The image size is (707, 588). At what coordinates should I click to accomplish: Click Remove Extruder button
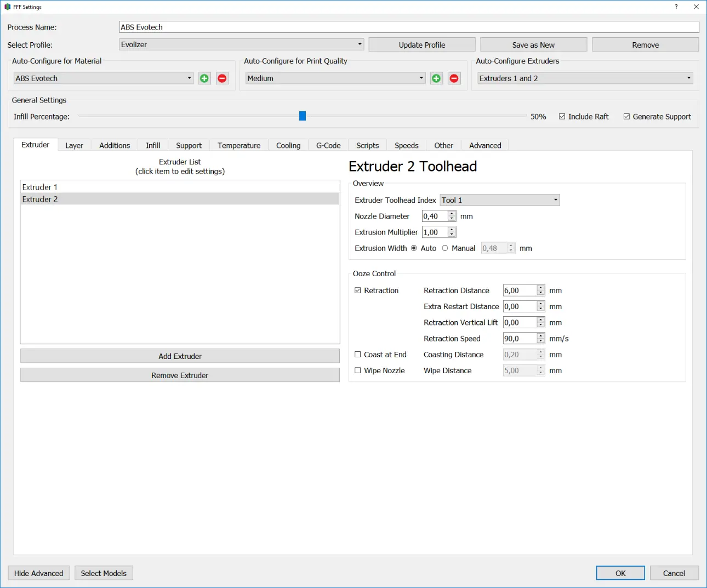(180, 375)
